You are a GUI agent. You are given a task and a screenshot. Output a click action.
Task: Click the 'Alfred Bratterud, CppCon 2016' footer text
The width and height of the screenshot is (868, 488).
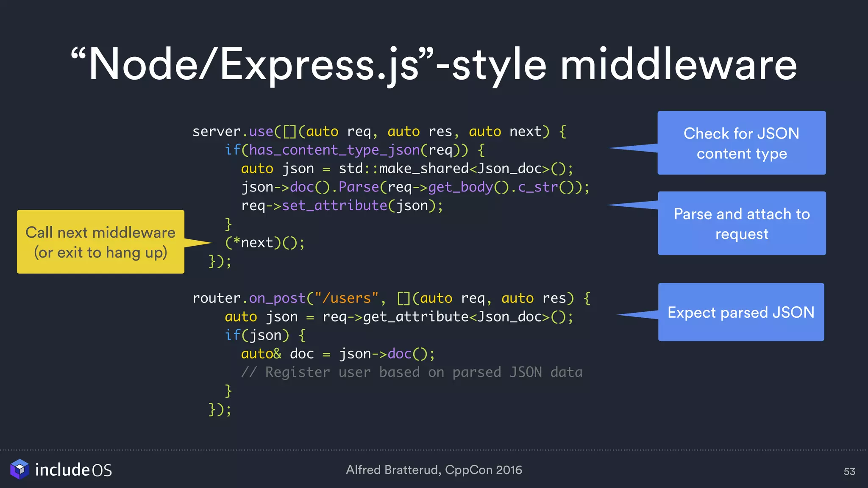tap(434, 470)
